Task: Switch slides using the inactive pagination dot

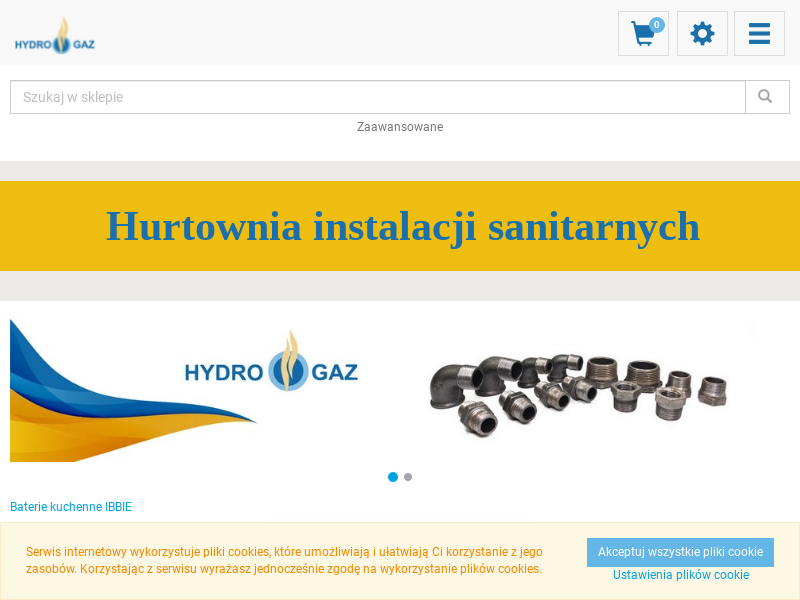Action: (x=407, y=477)
